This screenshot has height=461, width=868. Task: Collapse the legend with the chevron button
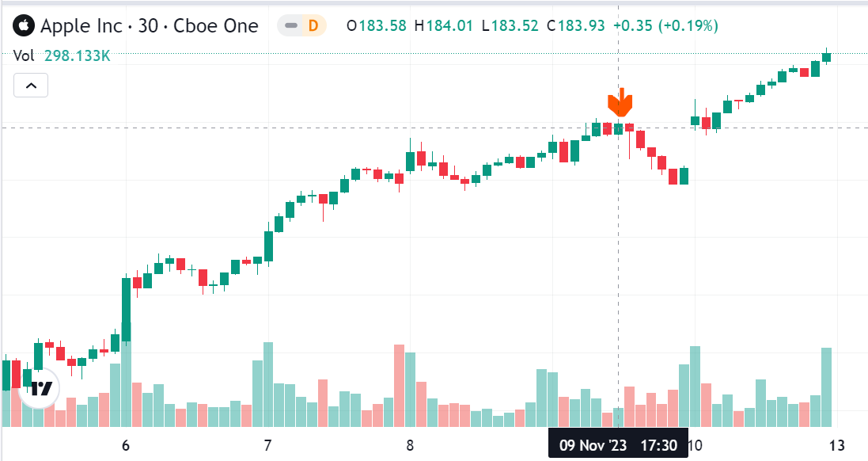(31, 85)
